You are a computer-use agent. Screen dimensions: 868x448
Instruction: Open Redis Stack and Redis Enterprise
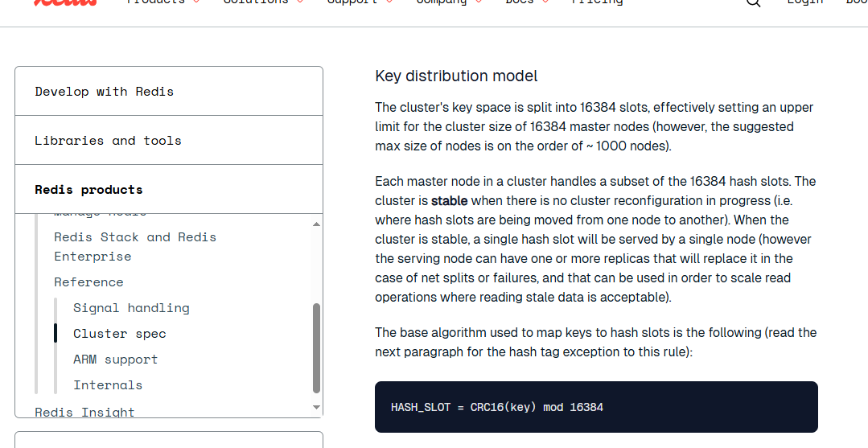(134, 247)
